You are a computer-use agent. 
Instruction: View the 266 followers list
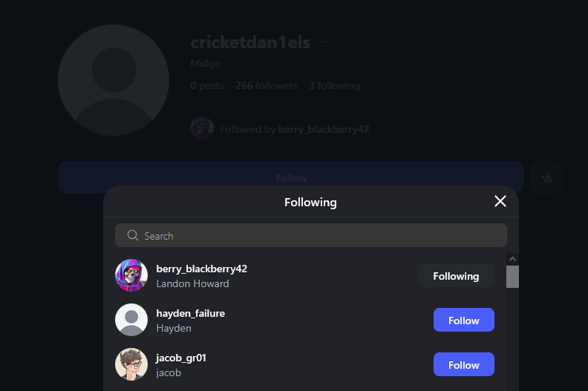tap(267, 85)
